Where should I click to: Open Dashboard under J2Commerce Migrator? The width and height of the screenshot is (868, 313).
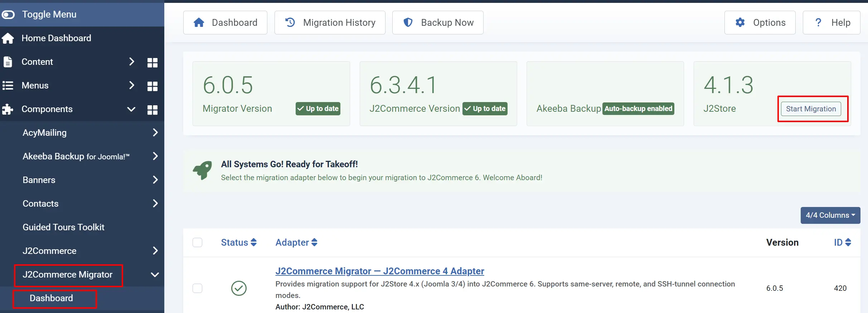coord(51,298)
